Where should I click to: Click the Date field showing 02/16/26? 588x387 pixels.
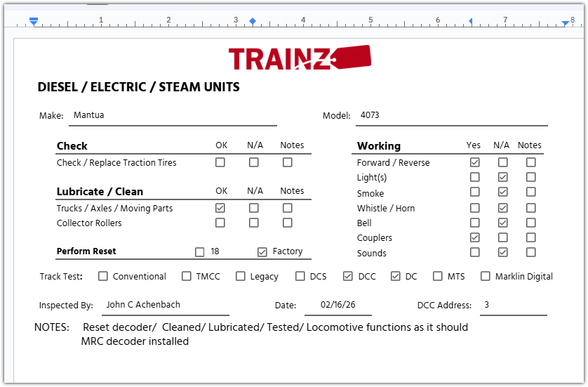coord(338,306)
